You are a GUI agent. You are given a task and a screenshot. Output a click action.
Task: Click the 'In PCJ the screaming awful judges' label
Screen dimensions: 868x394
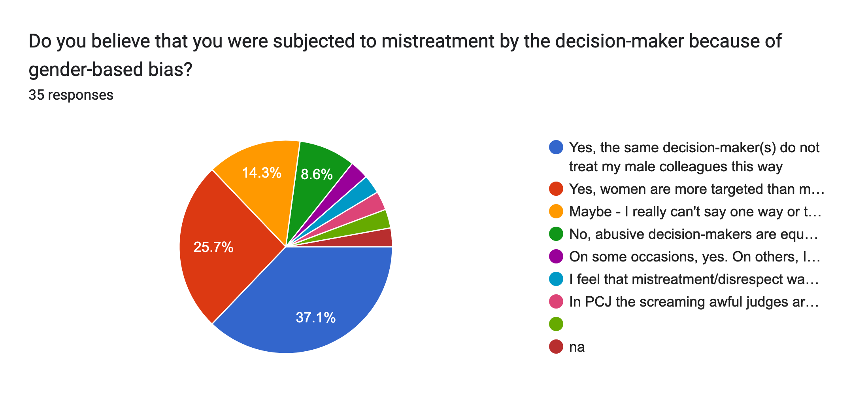[693, 302]
